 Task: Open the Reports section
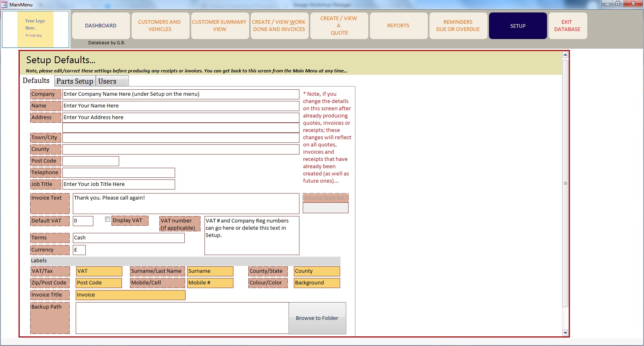tap(398, 26)
